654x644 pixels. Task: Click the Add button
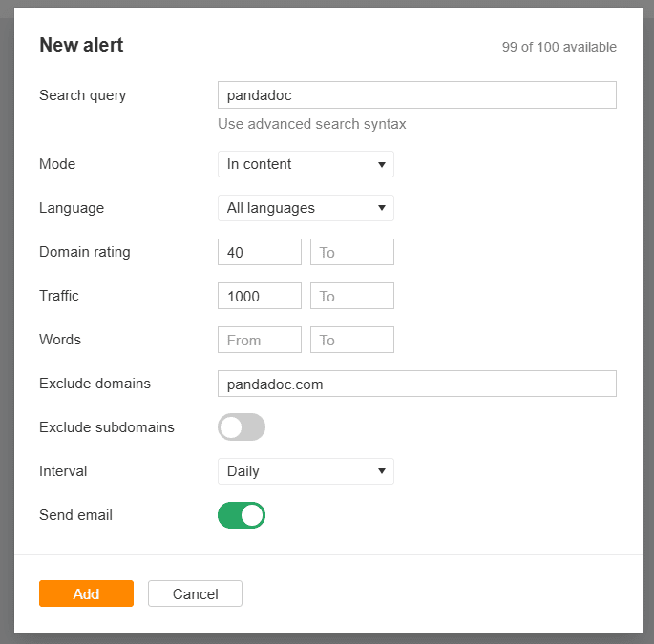[x=86, y=593]
